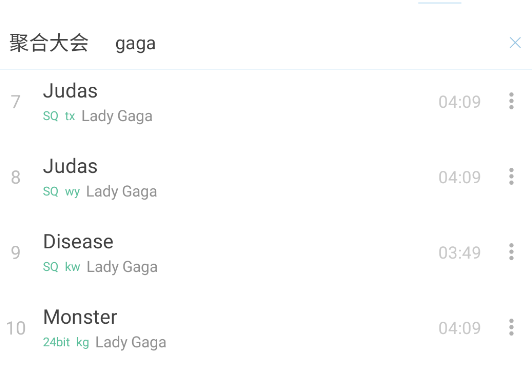Click the gaga search input field
The height and width of the screenshot is (367, 532).
[305, 43]
